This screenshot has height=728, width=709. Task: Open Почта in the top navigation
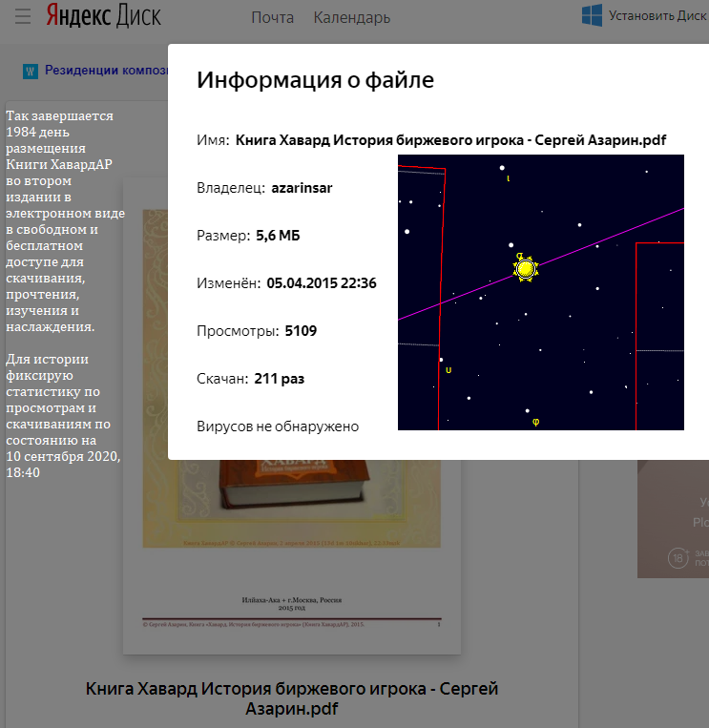pos(272,17)
